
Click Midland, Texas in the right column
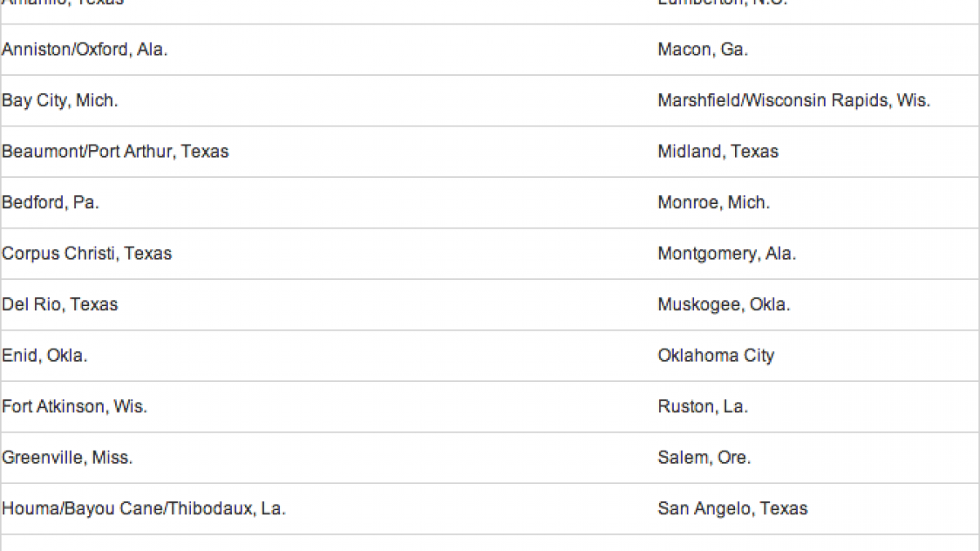click(718, 152)
